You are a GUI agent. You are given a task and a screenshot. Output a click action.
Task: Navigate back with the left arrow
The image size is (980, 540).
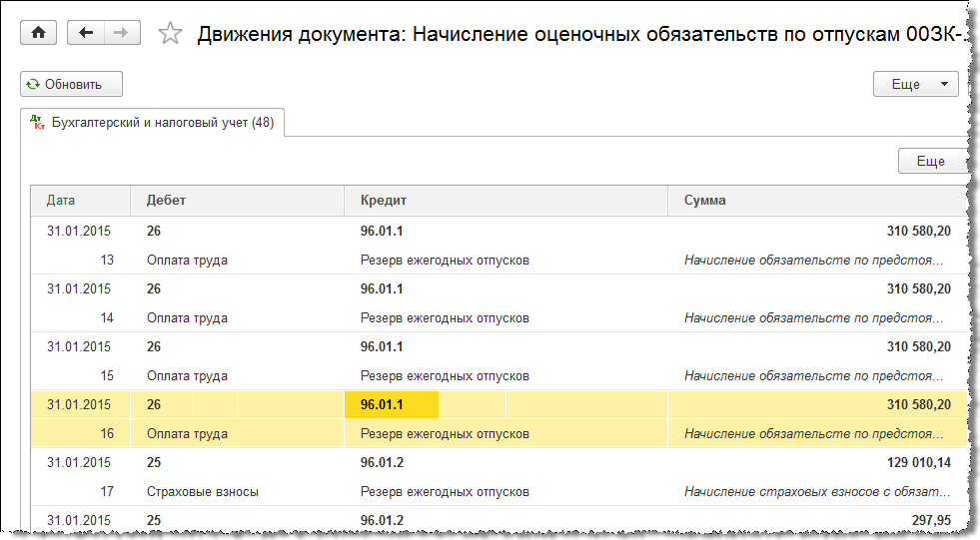86,33
